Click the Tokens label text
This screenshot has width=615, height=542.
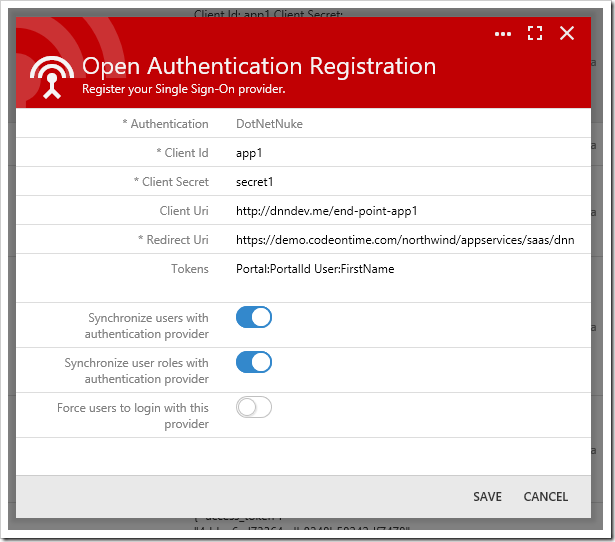coord(190,269)
